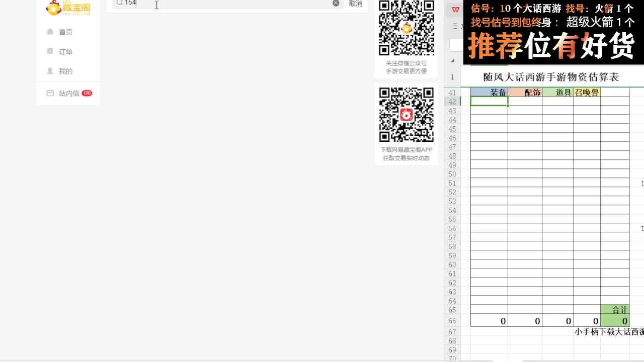
Task: Select row header 41 in the spreadsheet
Action: (452, 93)
